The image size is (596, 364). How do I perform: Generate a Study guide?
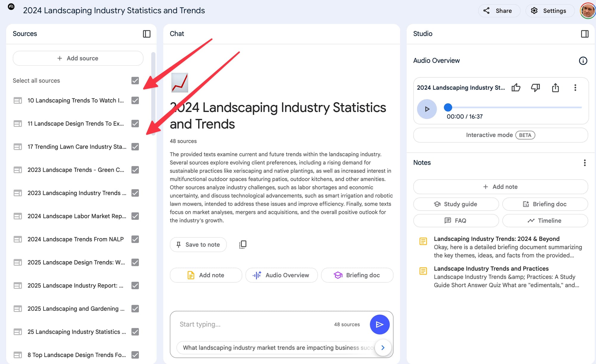tap(456, 204)
